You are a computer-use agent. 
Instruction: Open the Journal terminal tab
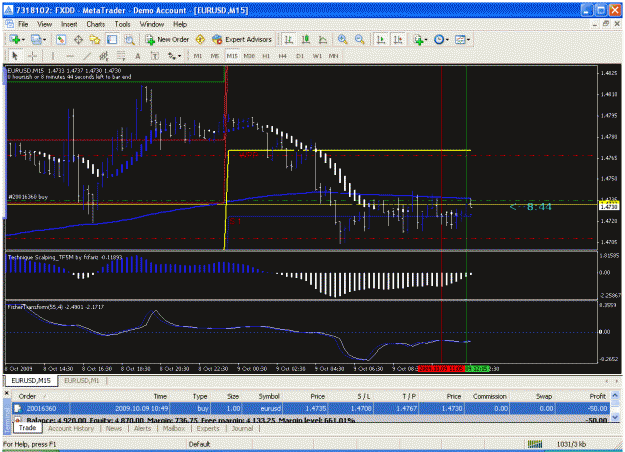pos(242,428)
